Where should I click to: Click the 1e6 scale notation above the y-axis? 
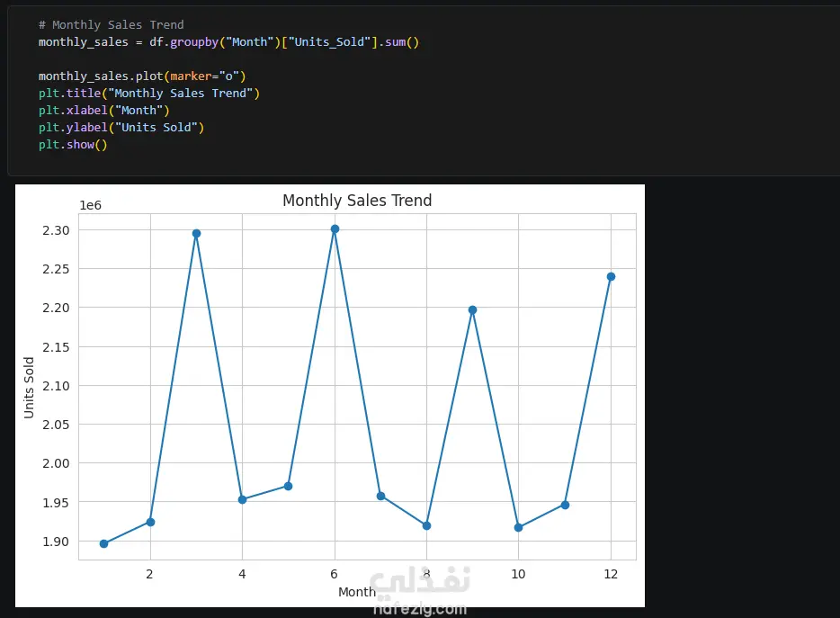[91, 206]
